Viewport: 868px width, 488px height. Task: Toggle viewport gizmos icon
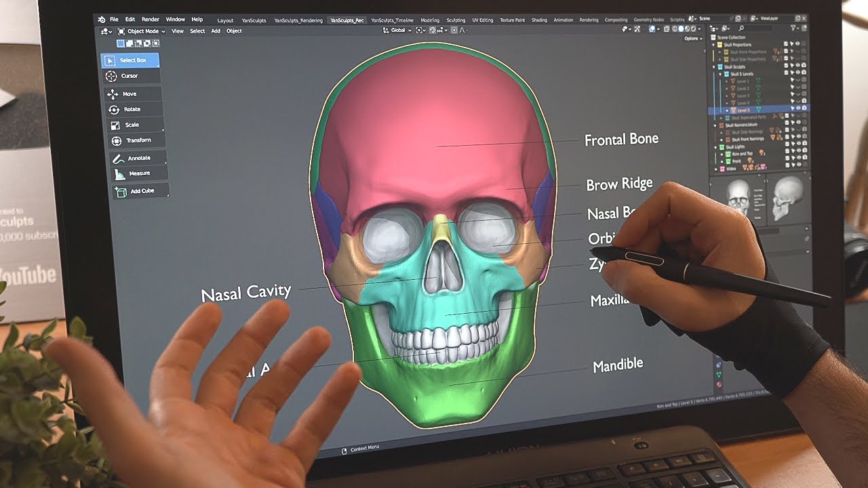coord(637,29)
